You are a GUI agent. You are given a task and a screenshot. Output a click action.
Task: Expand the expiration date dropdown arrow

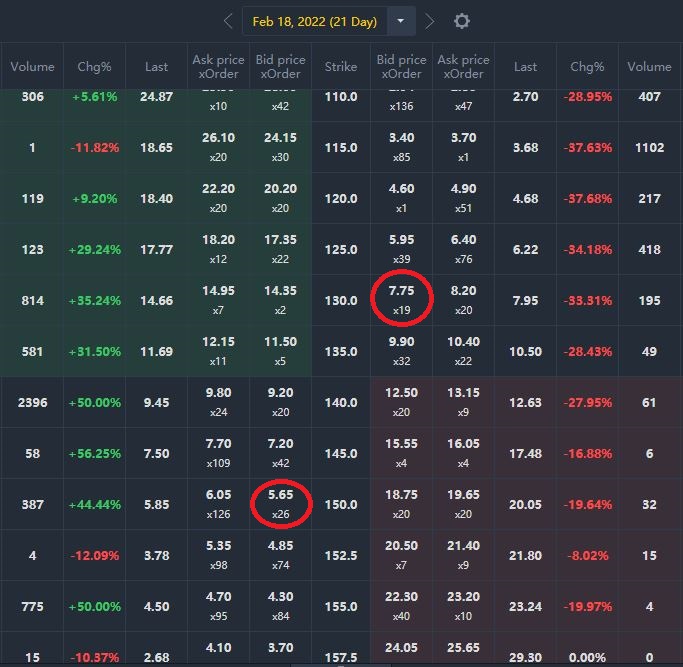[402, 21]
